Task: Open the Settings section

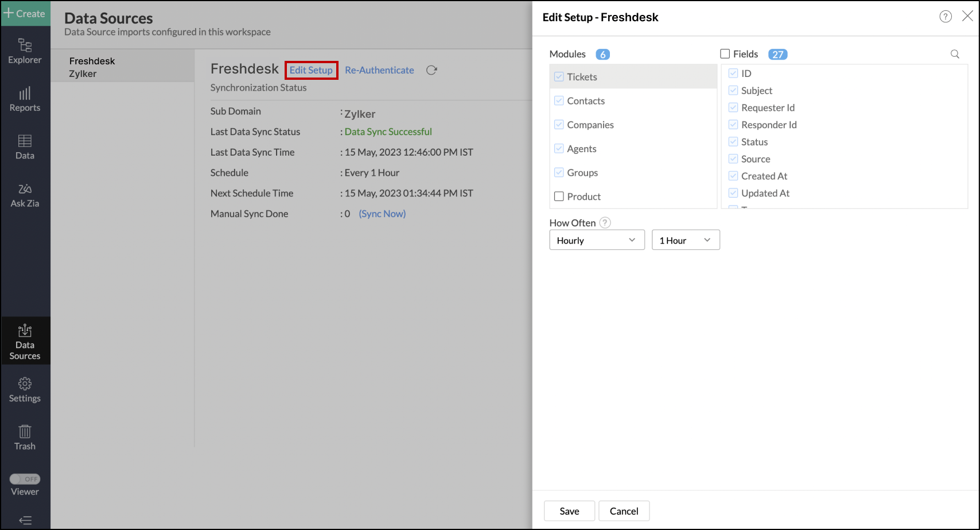Action: click(25, 389)
